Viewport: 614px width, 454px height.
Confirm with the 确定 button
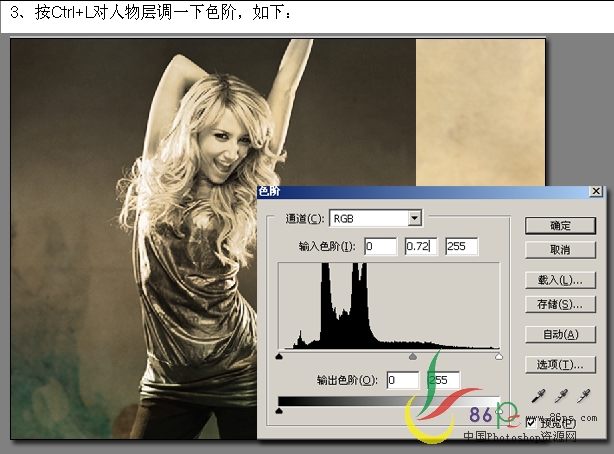pyautogui.click(x=560, y=226)
